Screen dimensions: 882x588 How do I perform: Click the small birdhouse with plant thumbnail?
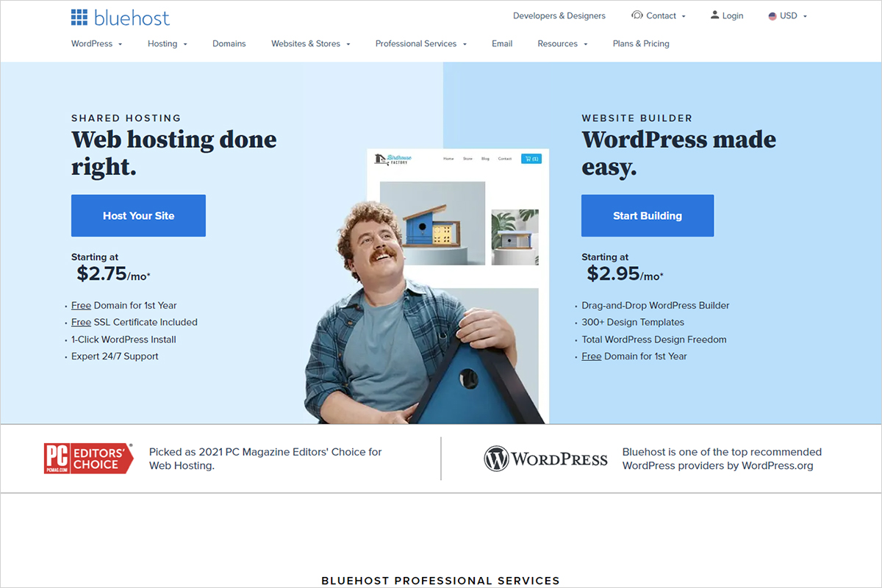pyautogui.click(x=514, y=237)
